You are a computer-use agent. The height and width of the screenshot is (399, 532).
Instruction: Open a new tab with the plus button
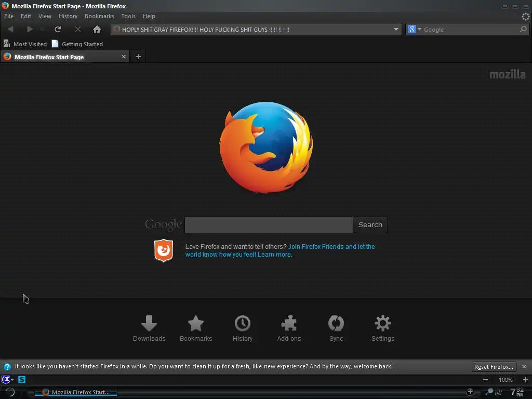[138, 57]
